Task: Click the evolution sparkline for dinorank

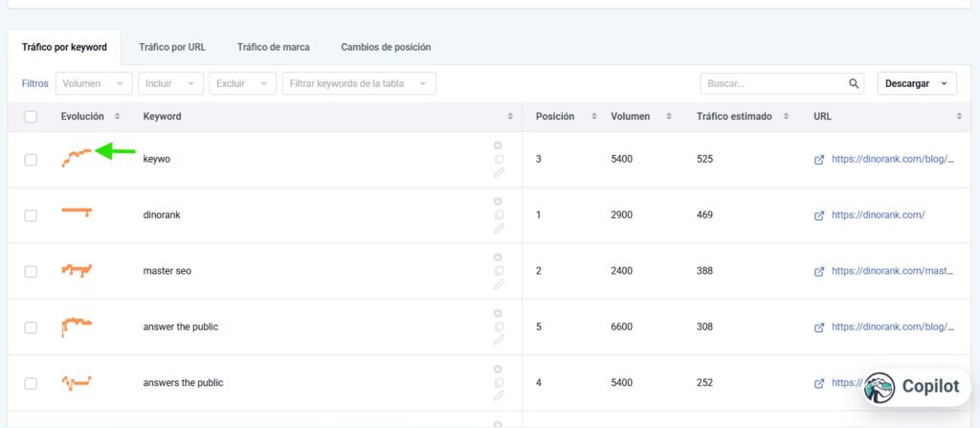Action: 77,213
